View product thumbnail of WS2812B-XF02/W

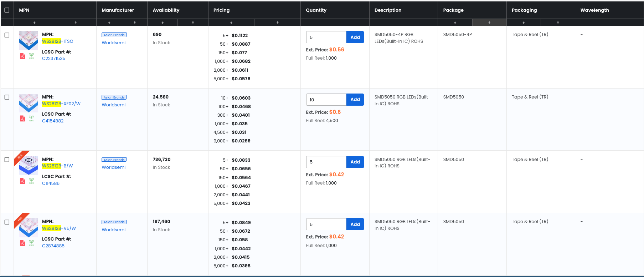click(29, 103)
